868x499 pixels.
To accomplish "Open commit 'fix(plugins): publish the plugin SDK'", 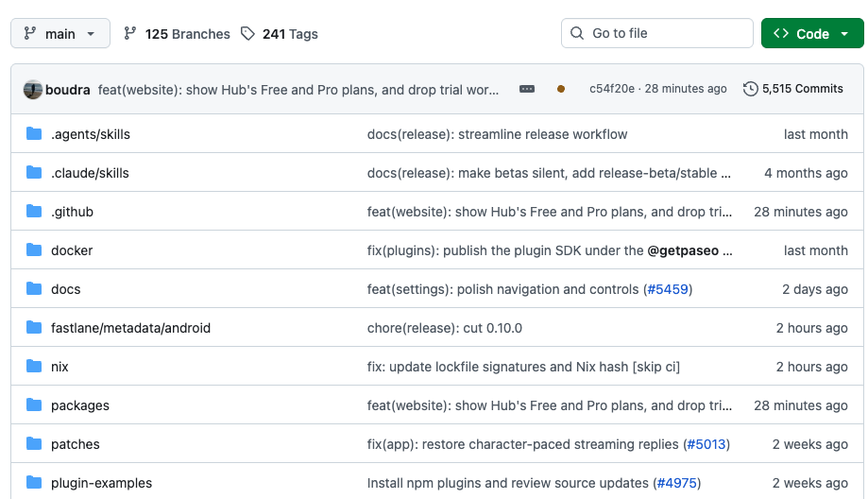I will (505, 250).
